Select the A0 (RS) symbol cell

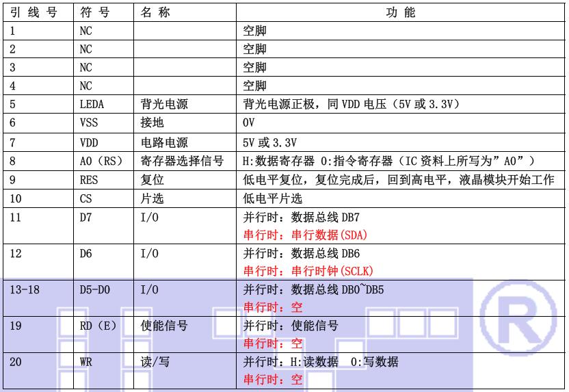[100, 161]
